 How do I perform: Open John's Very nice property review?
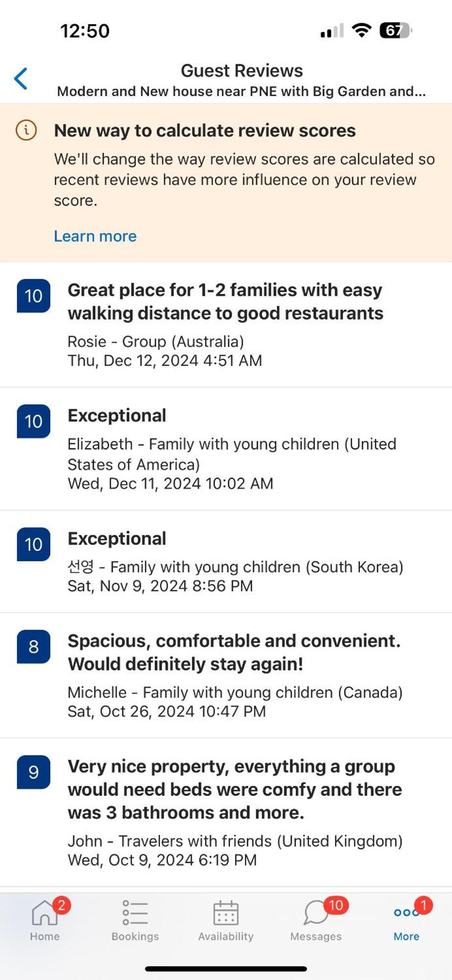coord(226,812)
